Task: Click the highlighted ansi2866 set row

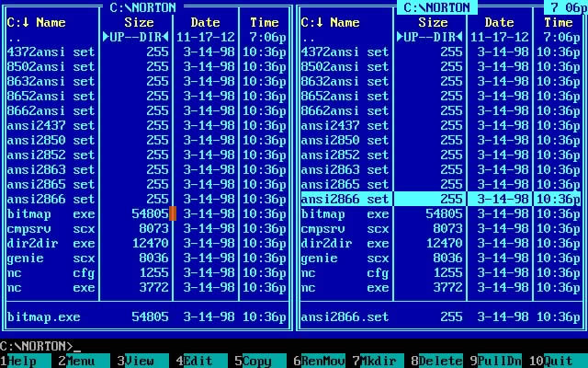Action: click(440, 199)
